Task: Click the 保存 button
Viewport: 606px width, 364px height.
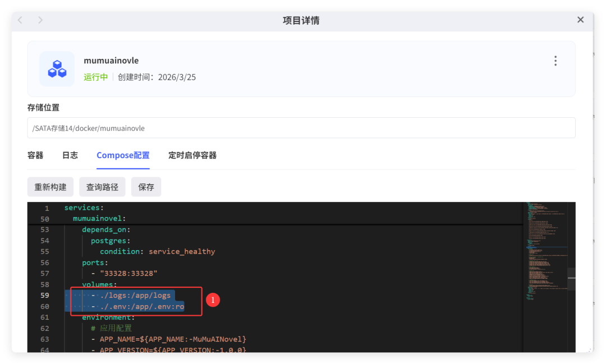Action: 146,187
